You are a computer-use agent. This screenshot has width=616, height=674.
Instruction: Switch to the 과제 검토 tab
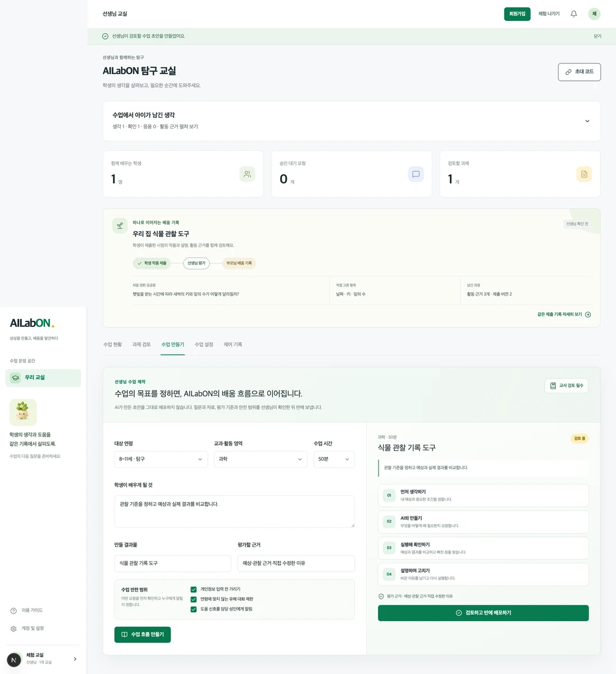pos(142,345)
